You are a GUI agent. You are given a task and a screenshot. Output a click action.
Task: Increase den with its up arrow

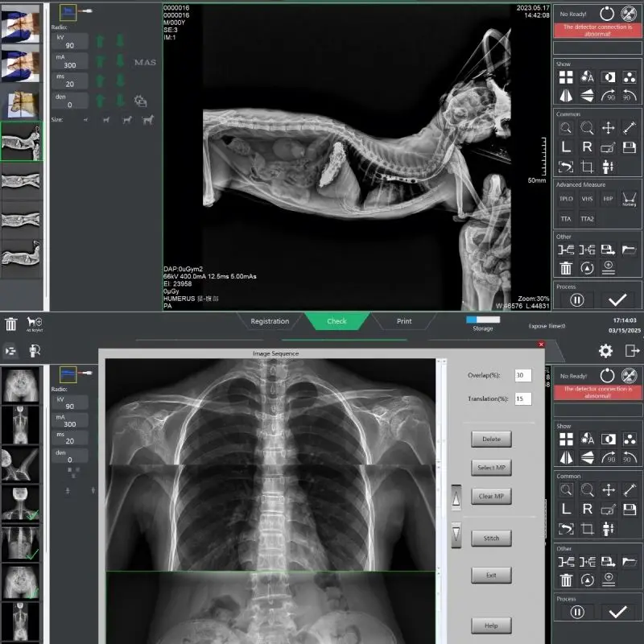point(100,101)
